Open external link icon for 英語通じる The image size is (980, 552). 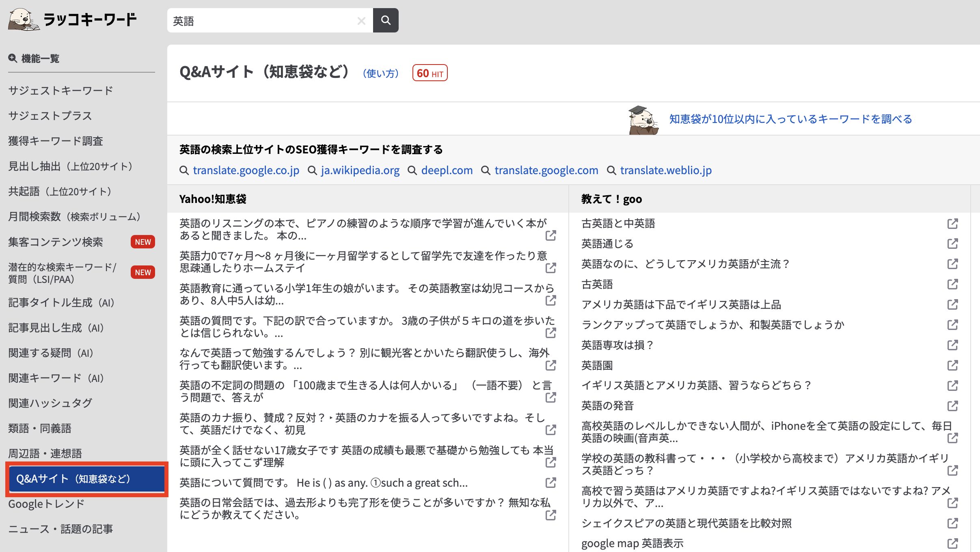(952, 244)
